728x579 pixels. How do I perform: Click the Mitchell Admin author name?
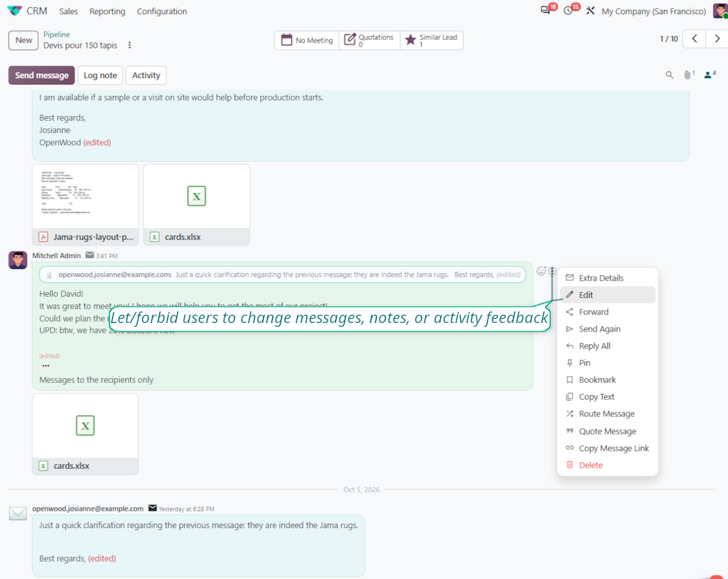coord(57,255)
